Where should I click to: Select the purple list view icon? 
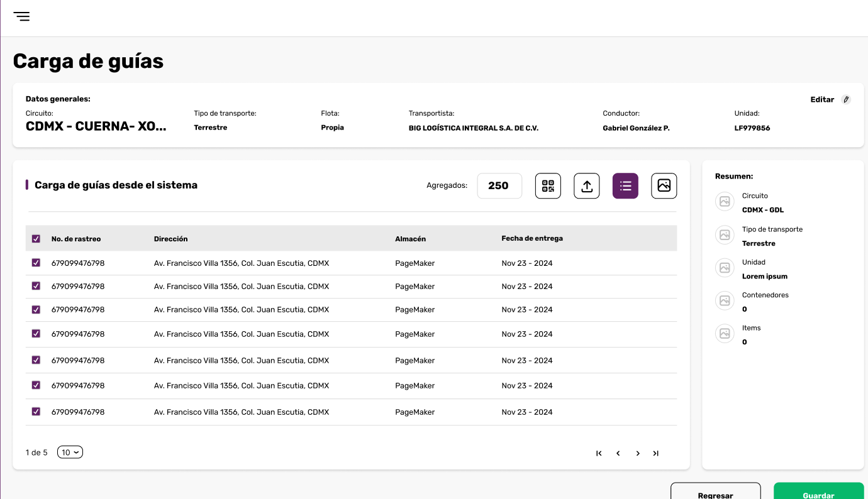coord(625,186)
